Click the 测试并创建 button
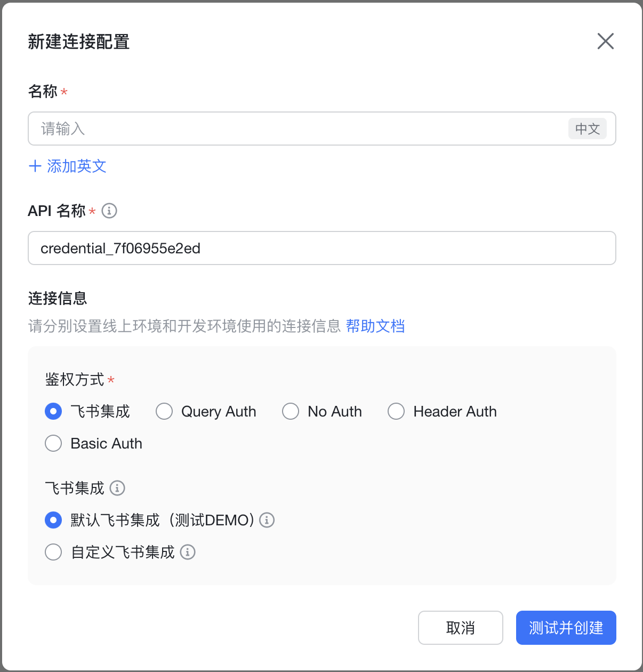 (x=566, y=628)
